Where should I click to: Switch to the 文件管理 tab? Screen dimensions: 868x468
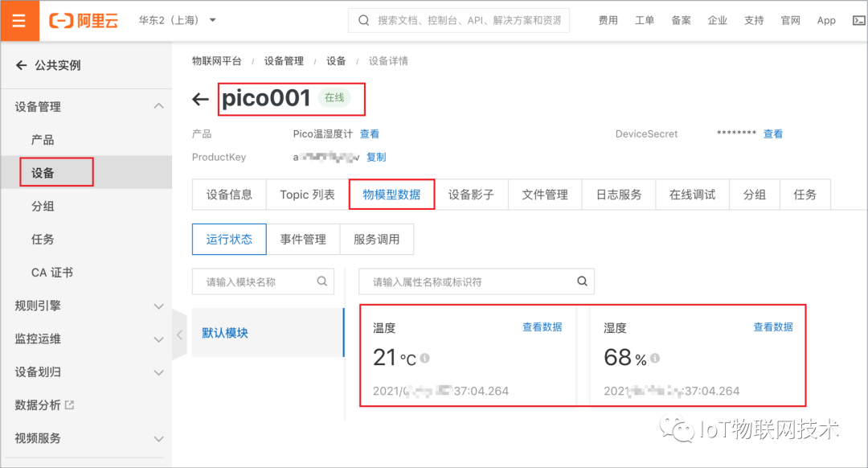tap(545, 195)
